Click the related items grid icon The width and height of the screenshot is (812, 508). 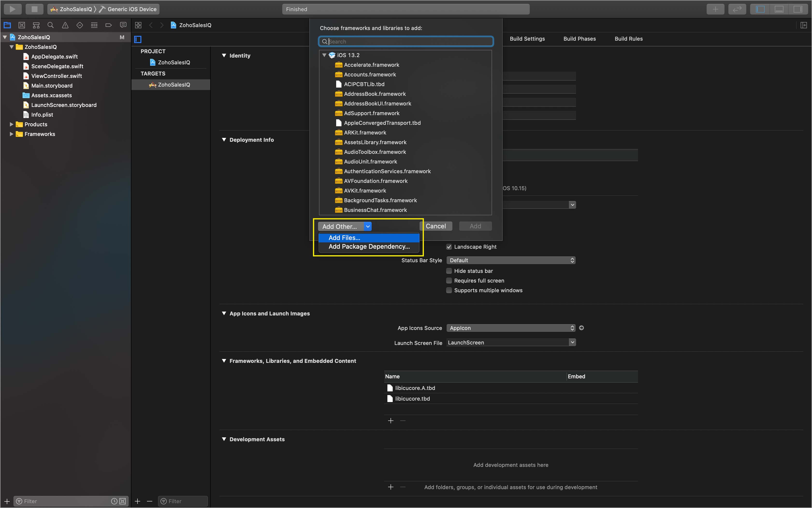click(x=138, y=25)
